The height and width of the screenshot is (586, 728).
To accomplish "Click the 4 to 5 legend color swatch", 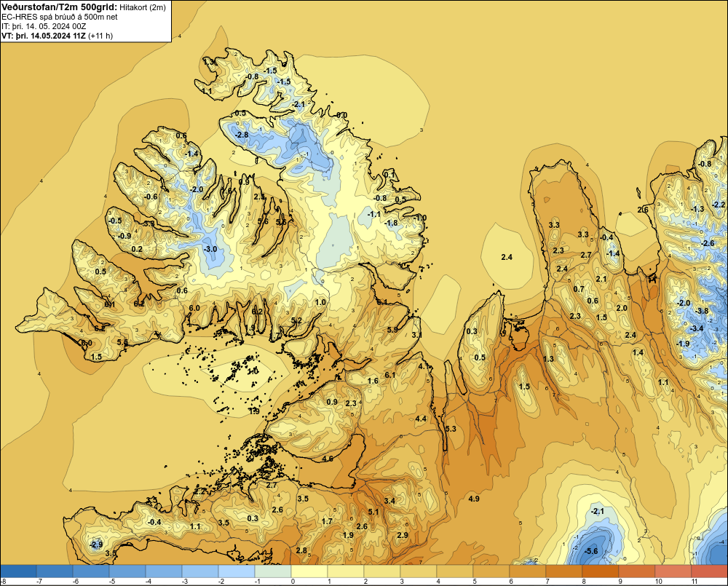I will tap(455, 571).
